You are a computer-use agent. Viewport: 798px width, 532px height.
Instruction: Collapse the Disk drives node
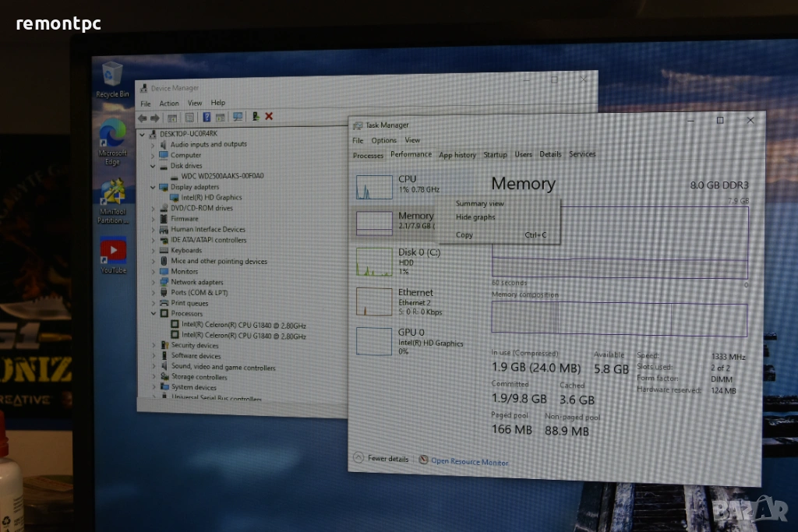153,166
